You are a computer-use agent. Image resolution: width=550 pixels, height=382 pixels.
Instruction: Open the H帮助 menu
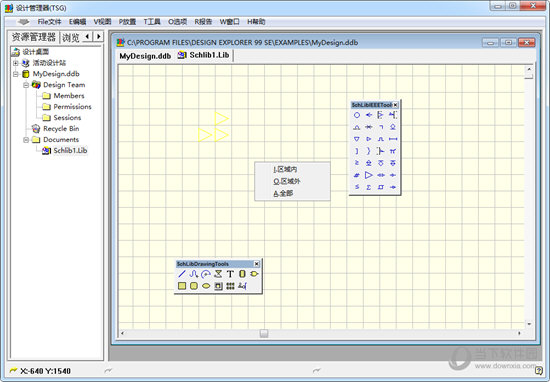coord(256,22)
